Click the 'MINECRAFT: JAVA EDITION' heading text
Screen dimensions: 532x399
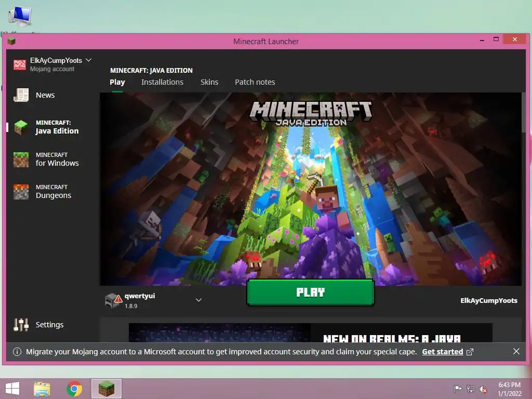tap(151, 70)
